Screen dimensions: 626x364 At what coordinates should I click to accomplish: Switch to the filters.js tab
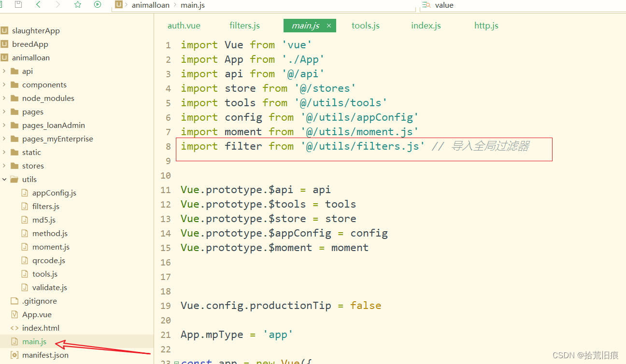245,26
